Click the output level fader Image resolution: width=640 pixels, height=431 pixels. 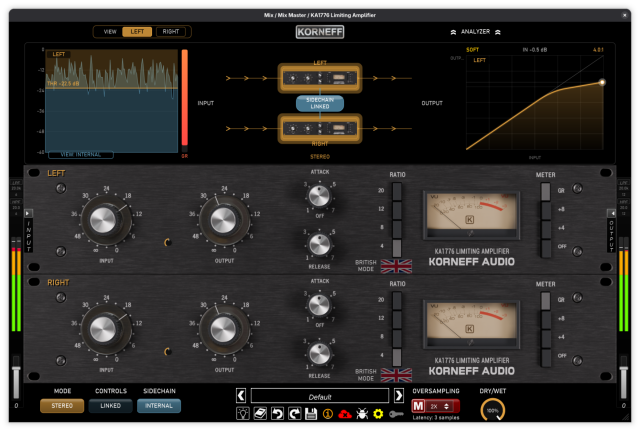[623, 369]
